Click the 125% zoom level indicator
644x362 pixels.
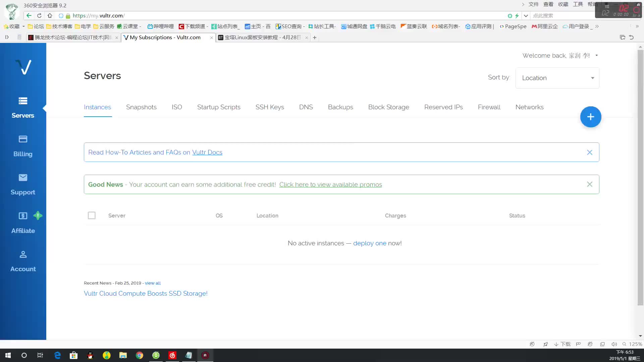pos(632,344)
